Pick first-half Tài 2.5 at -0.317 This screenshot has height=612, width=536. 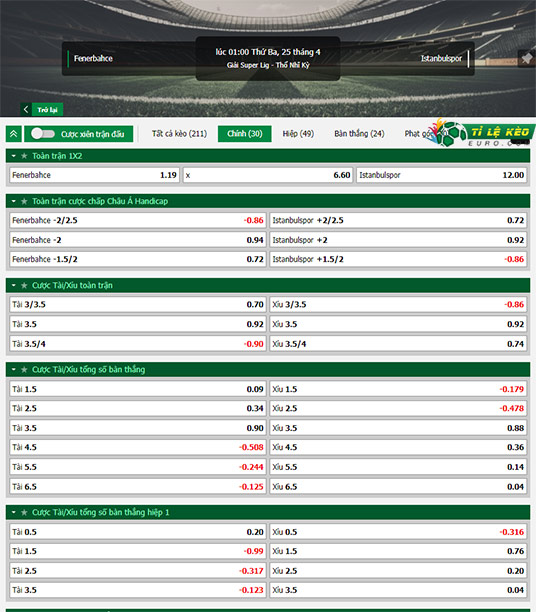coord(138,571)
